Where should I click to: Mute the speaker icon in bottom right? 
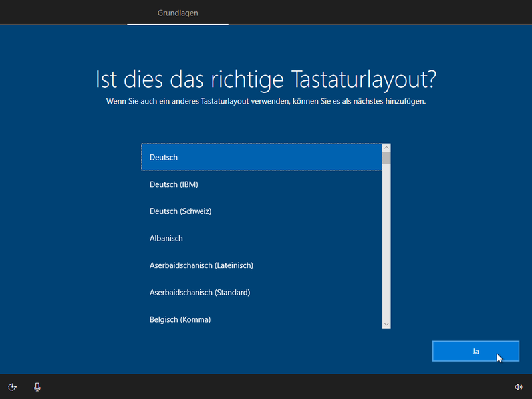(519, 386)
